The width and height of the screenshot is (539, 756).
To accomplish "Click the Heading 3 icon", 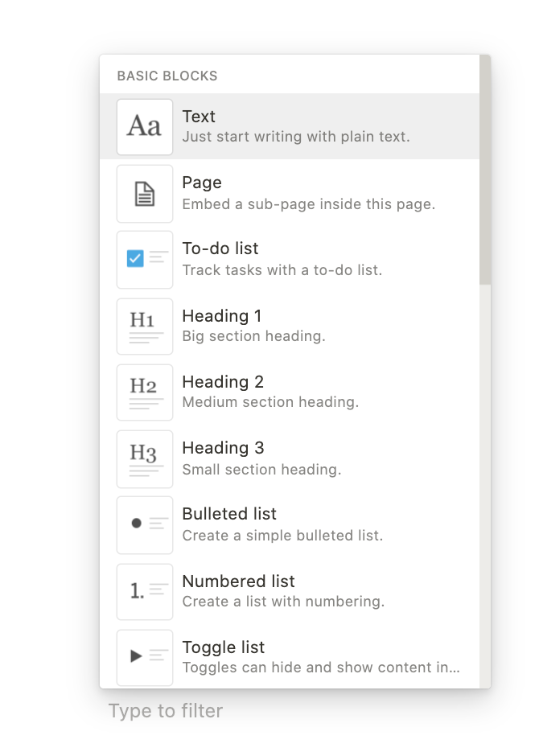I will pos(144,458).
